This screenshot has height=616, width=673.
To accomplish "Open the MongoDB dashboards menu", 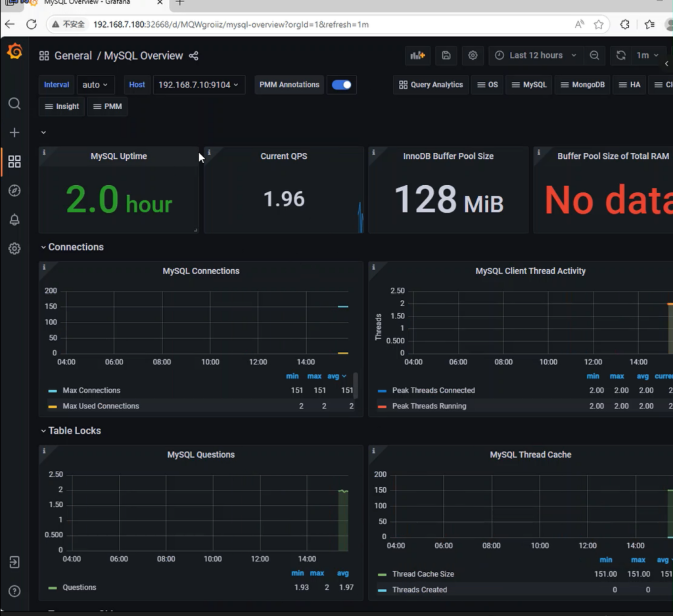I will (x=582, y=85).
